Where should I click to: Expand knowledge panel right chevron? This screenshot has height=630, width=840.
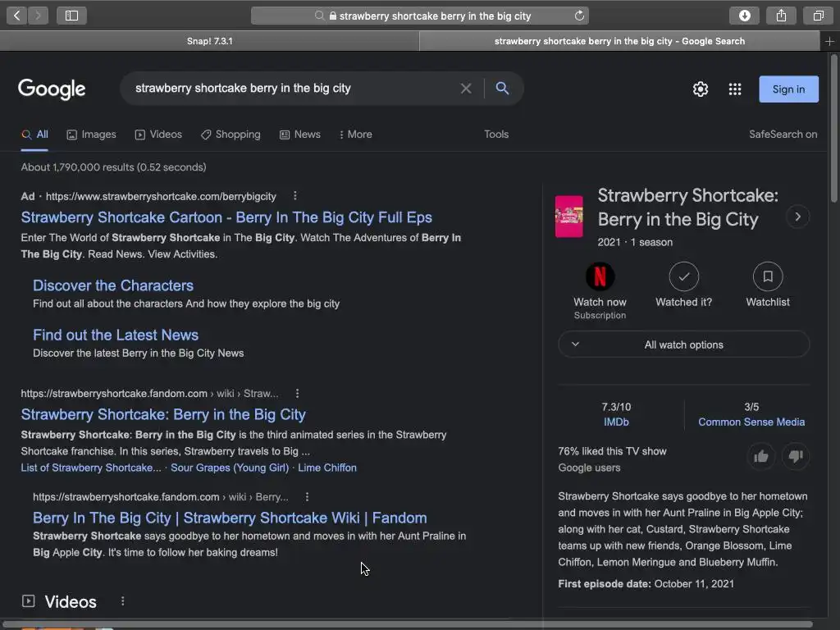(797, 217)
